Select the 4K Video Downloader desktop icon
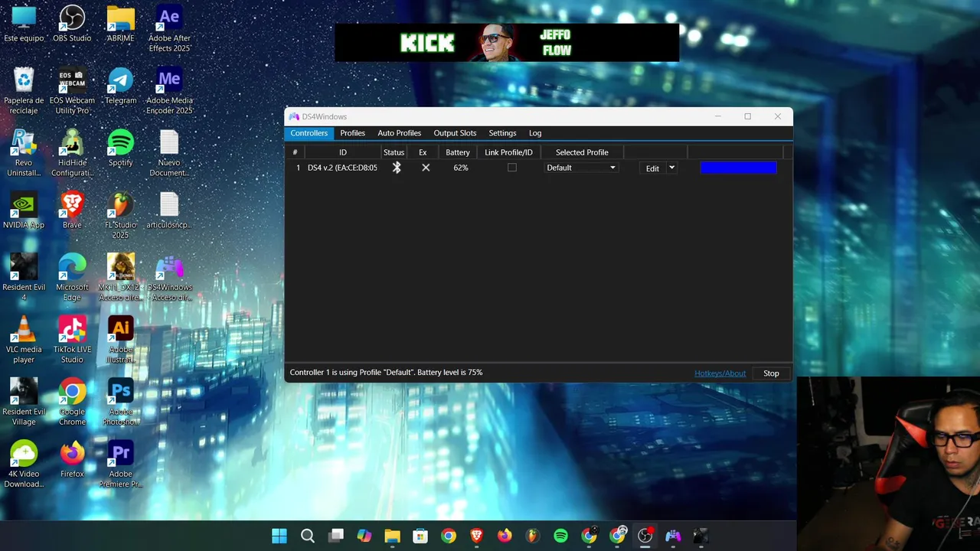Screen dimensions: 980x551 click(24, 464)
